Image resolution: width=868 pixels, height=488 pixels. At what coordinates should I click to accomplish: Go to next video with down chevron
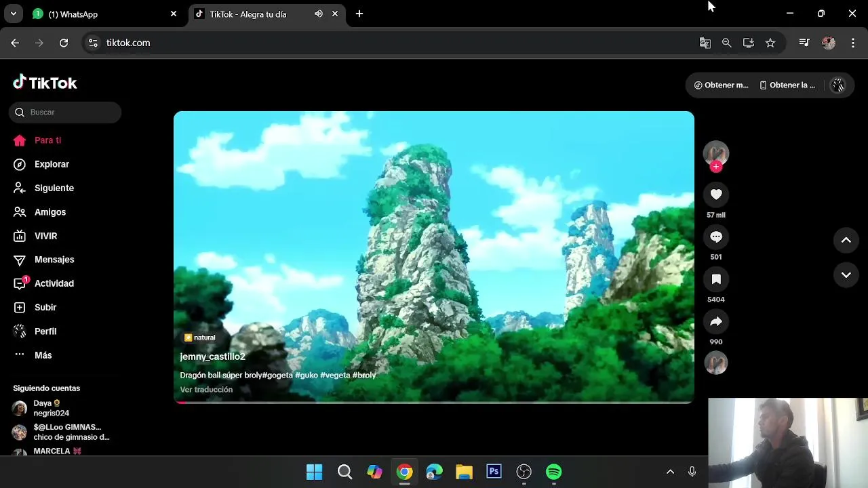846,275
